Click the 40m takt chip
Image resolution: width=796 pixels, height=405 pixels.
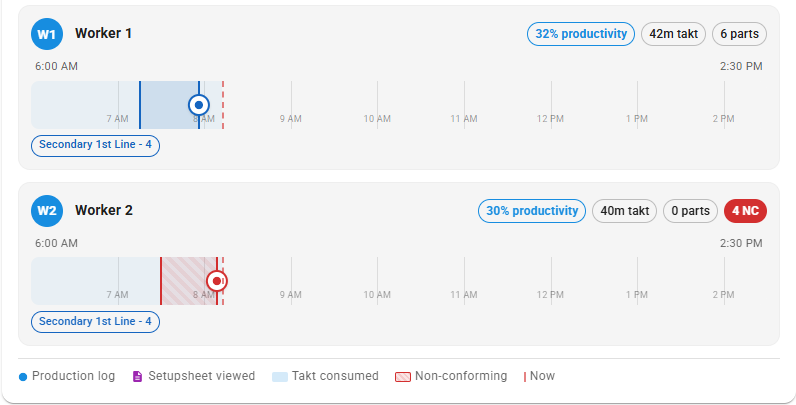[624, 211]
